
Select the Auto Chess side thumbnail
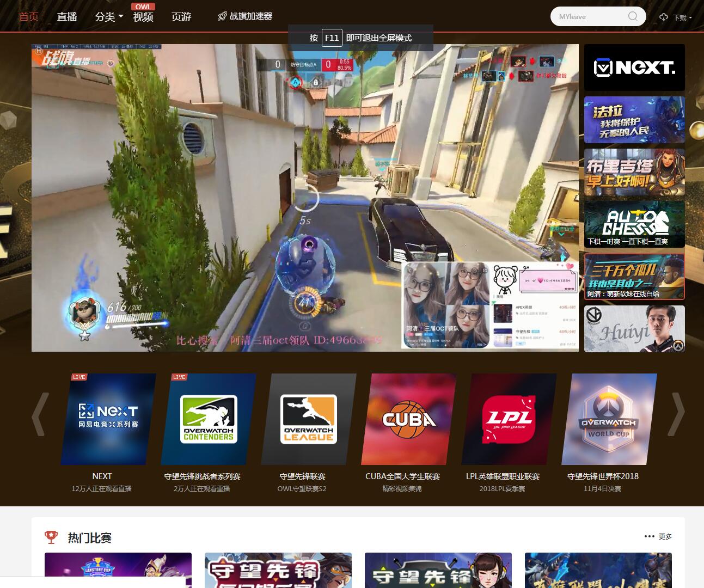point(634,224)
